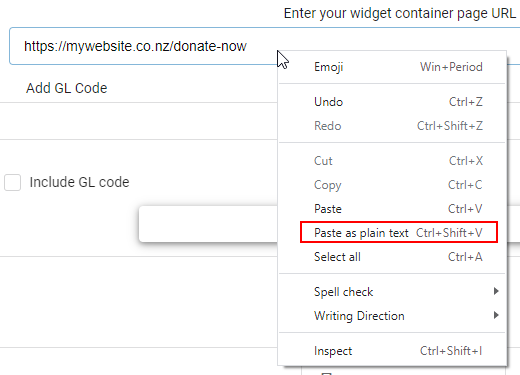Screen dimensions: 520x375
Task: Click the Enter your widget container page URL label
Action: point(400,13)
